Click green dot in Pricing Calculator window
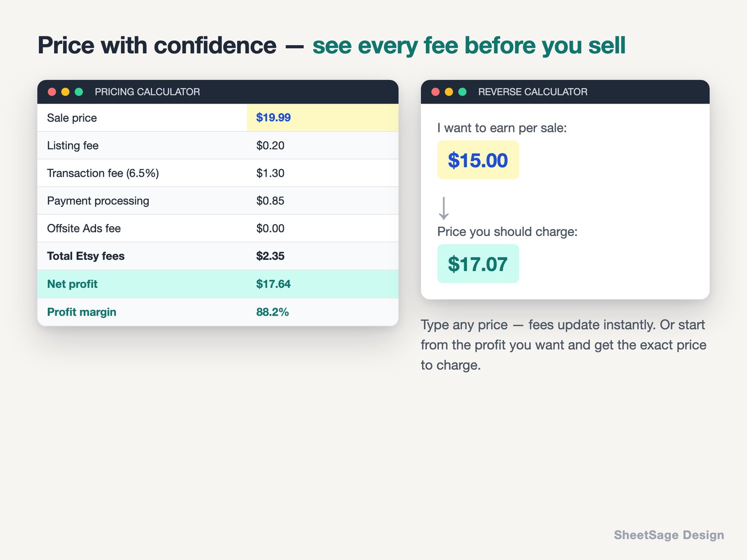Screen dimensions: 747x560 (x=79, y=92)
